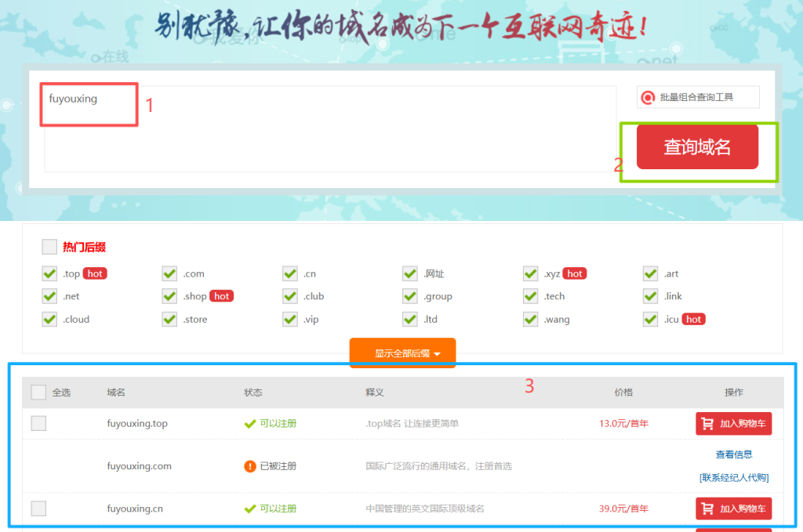803x532 pixels.
Task: Click hot badge next to .shop suffix
Action: [x=221, y=296]
